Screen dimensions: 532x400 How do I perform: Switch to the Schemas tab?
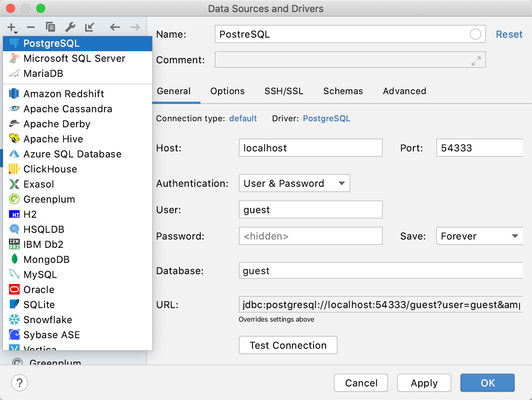coord(343,91)
